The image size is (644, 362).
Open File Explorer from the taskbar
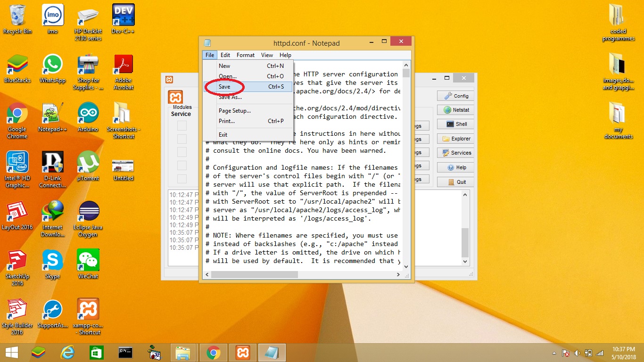[x=182, y=352]
